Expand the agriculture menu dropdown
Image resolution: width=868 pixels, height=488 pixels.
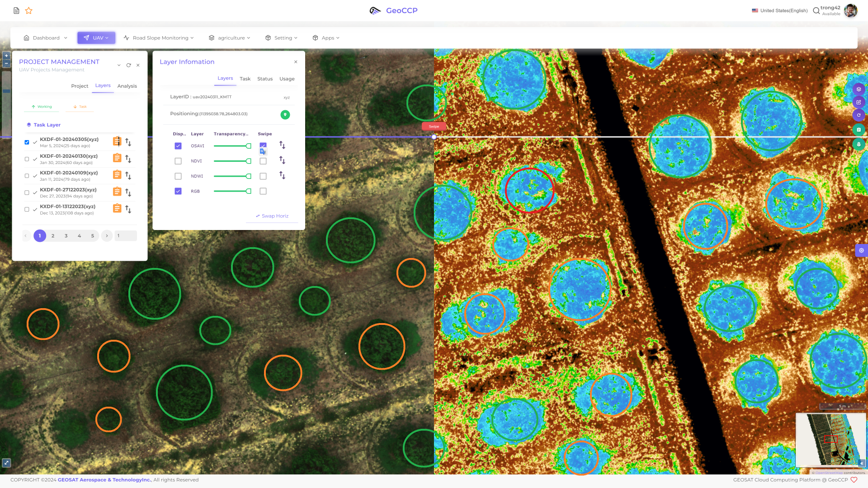click(x=230, y=38)
